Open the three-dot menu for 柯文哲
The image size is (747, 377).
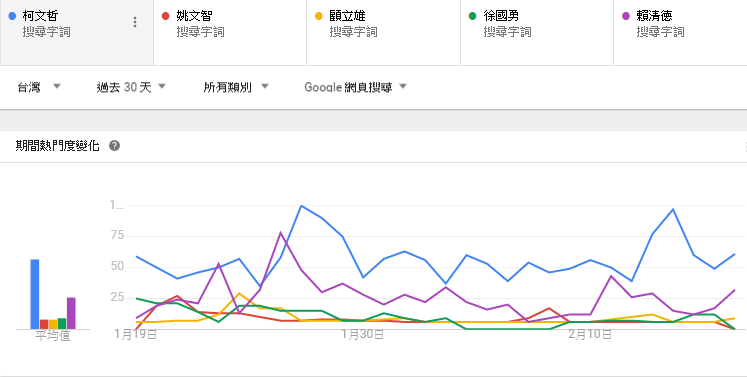(135, 22)
